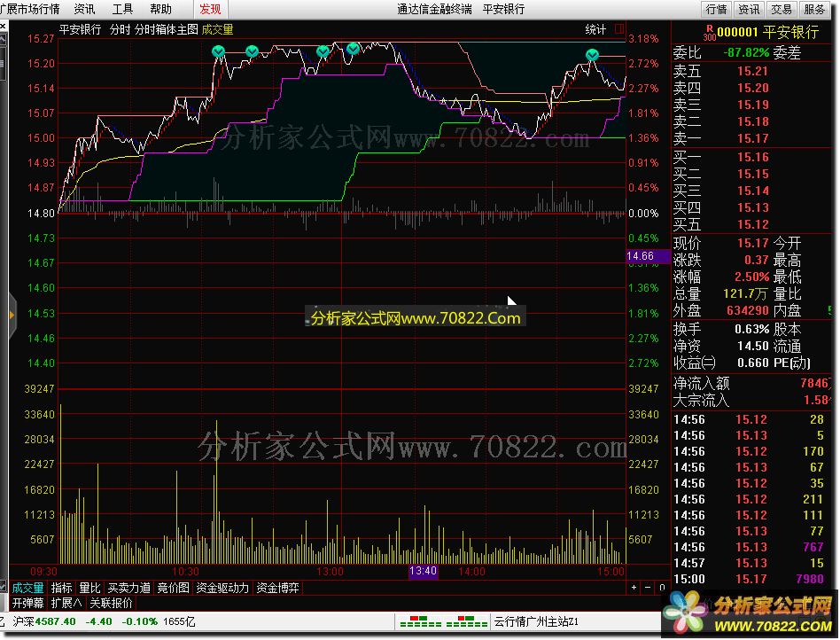This screenshot has height=640, width=840.
Task: Click the 卖三 15.19 quote row
Action: click(752, 105)
